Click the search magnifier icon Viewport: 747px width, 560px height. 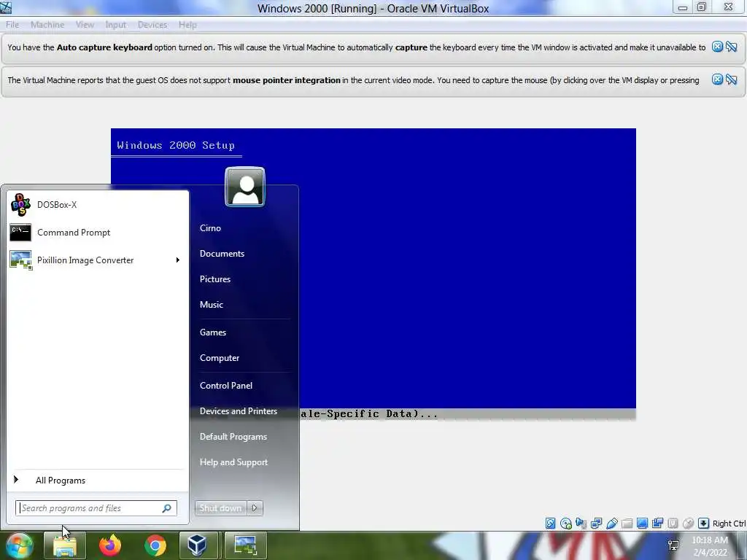[167, 508]
